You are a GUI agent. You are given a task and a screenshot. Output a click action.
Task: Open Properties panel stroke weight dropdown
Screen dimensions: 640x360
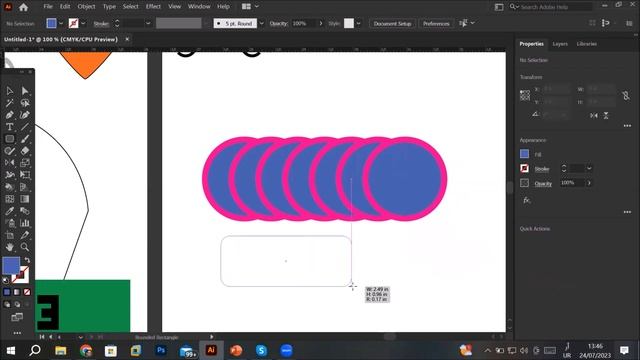[x=589, y=168]
